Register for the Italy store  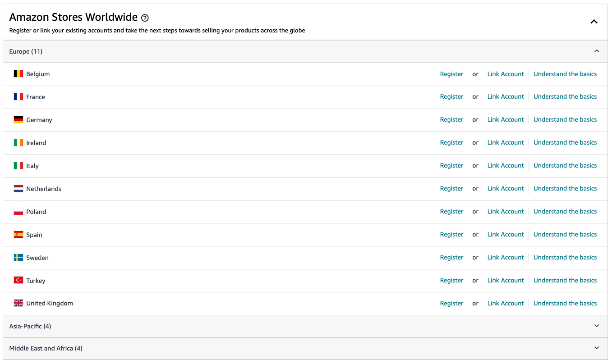(451, 165)
